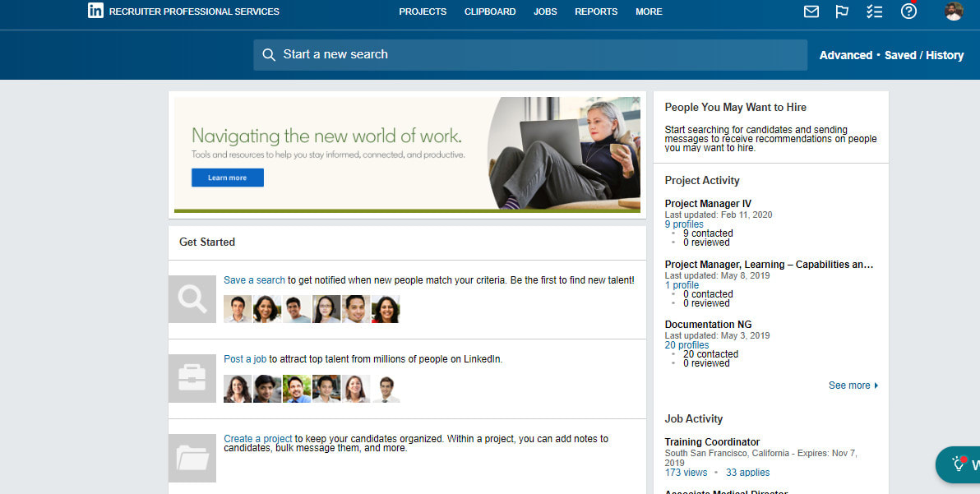Open Saved / History searches
The width and height of the screenshot is (980, 494).
924,56
